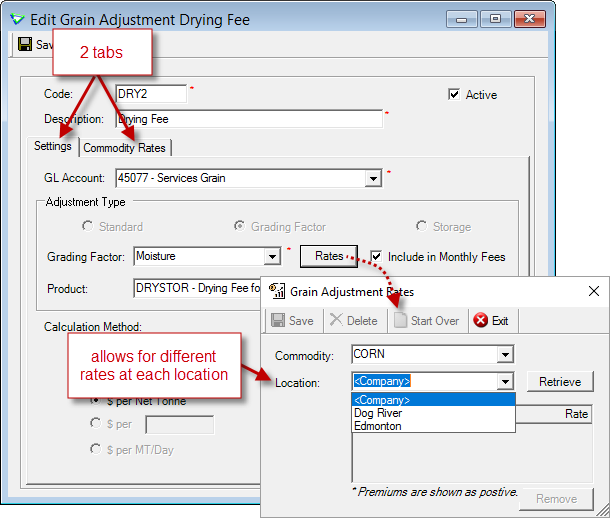The image size is (610, 518).
Task: Click the Remove button
Action: coord(556,499)
